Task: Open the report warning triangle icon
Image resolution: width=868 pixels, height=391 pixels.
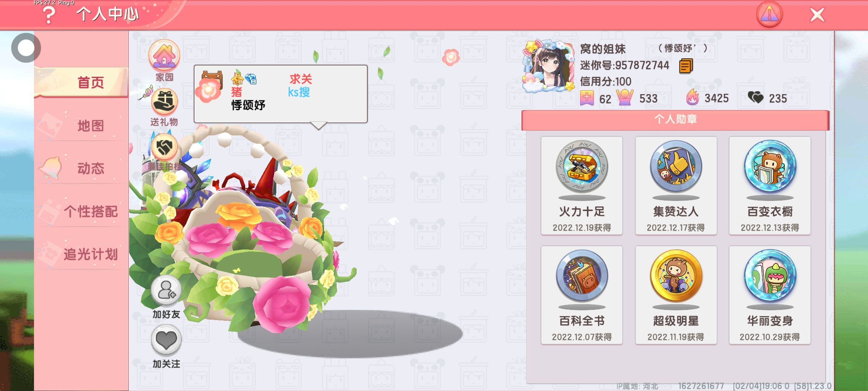Action: tap(769, 14)
